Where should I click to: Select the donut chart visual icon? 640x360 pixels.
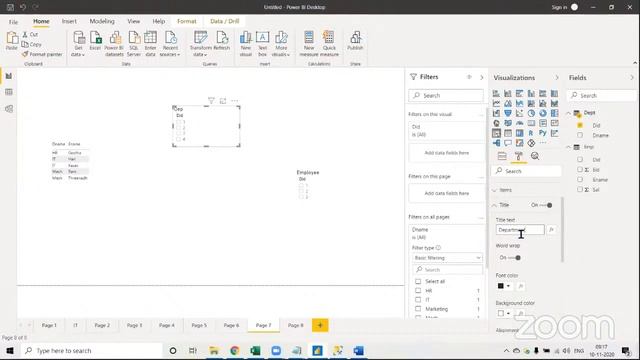(x=542, y=113)
